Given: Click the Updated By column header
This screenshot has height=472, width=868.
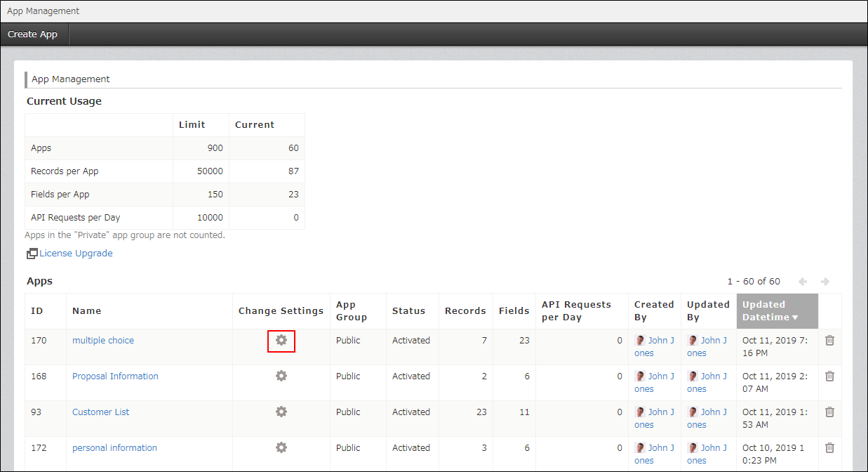Looking at the screenshot, I should click(708, 310).
